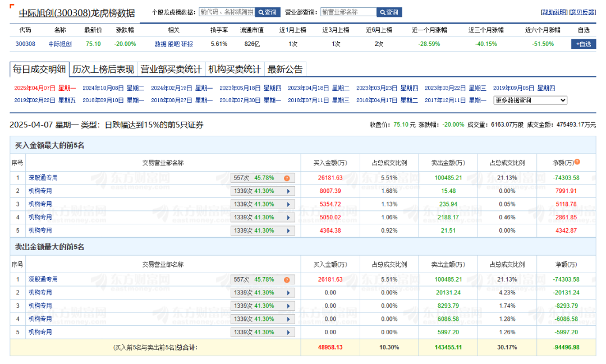Click the 查询 search button for 个股龙虎榜数据
The width and height of the screenshot is (606, 364).
click(268, 12)
